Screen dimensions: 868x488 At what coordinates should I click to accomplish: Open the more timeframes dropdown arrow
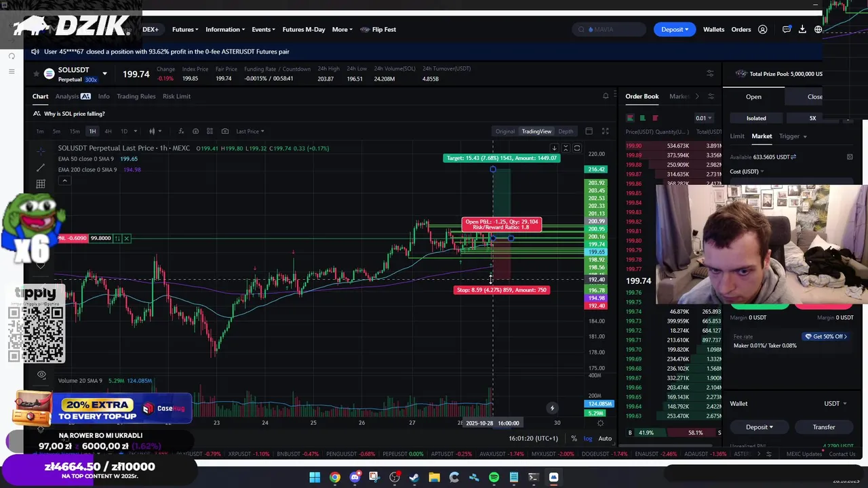click(x=135, y=131)
